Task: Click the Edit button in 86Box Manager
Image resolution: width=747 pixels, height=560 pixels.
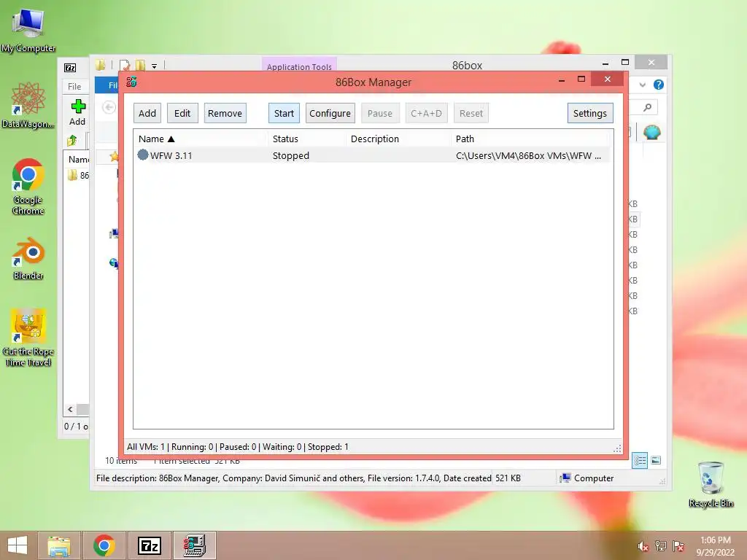Action: tap(182, 113)
